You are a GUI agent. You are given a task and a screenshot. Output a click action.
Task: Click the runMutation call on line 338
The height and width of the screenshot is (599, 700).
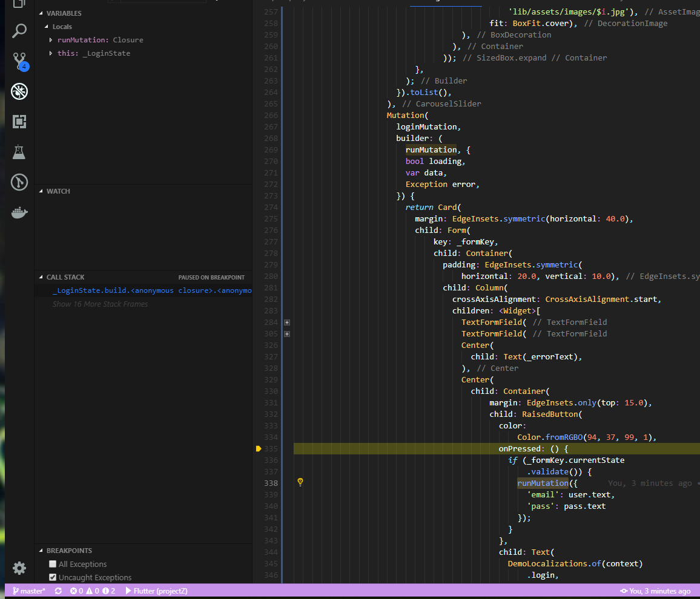[x=543, y=483]
